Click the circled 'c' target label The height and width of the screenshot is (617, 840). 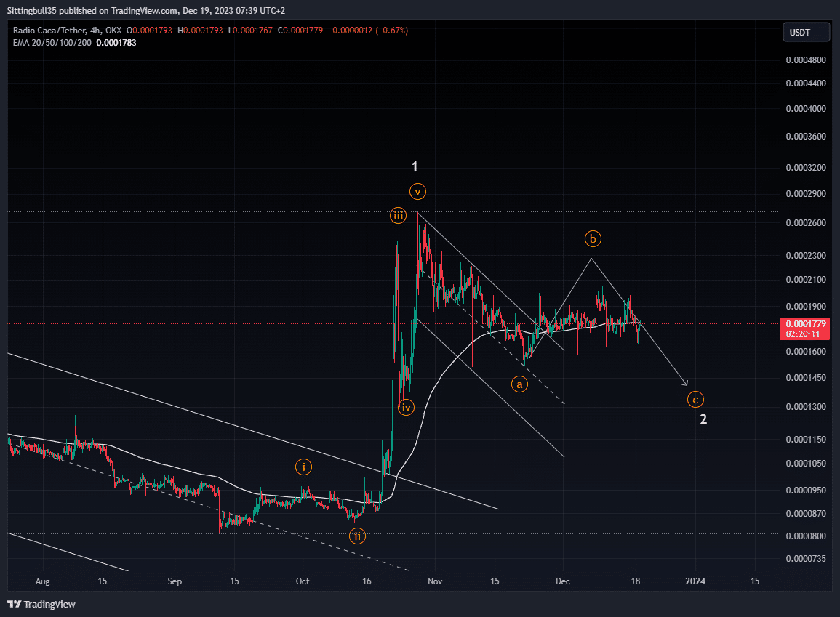[695, 399]
